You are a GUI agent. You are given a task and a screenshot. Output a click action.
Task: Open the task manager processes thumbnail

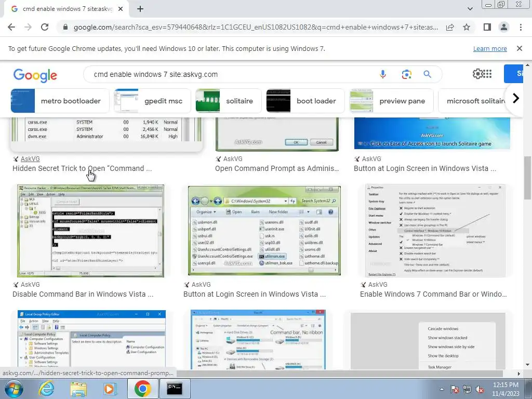tap(107, 129)
